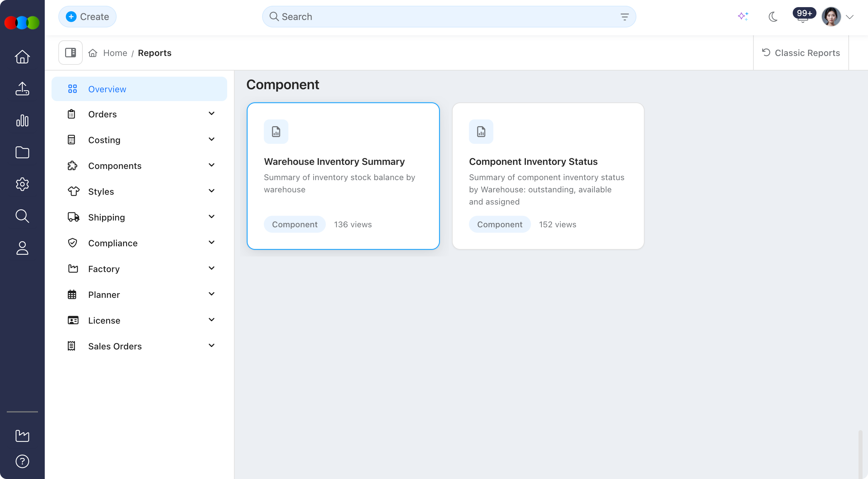This screenshot has height=479, width=868.
Task: Open the magnifier search icon in rail
Action: (x=22, y=216)
